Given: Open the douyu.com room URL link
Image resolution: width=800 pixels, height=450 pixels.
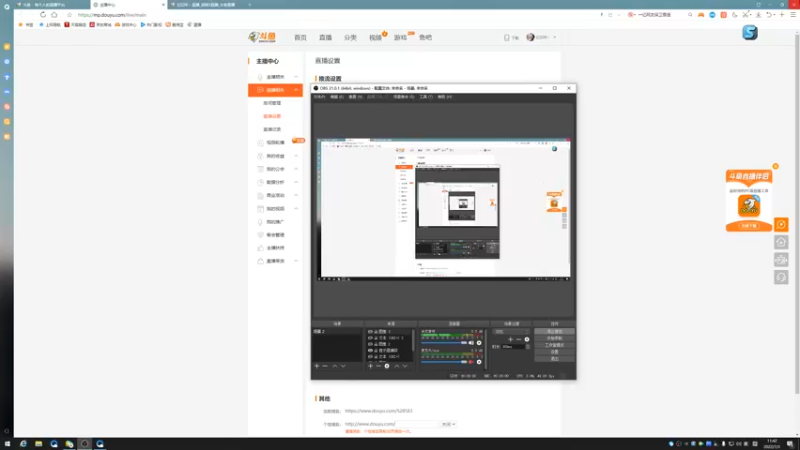Looking at the screenshot, I should coord(379,411).
